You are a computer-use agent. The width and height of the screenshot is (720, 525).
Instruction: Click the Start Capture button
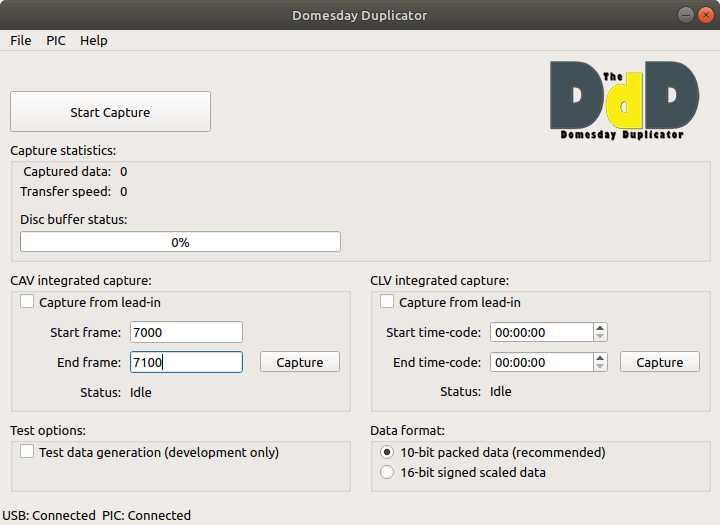[x=110, y=112]
